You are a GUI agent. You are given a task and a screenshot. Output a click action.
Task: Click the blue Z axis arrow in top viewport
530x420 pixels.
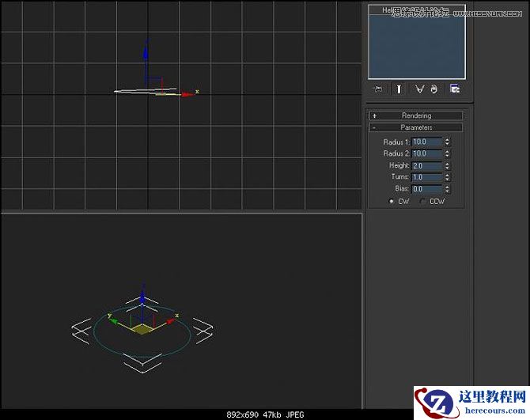pos(146,51)
